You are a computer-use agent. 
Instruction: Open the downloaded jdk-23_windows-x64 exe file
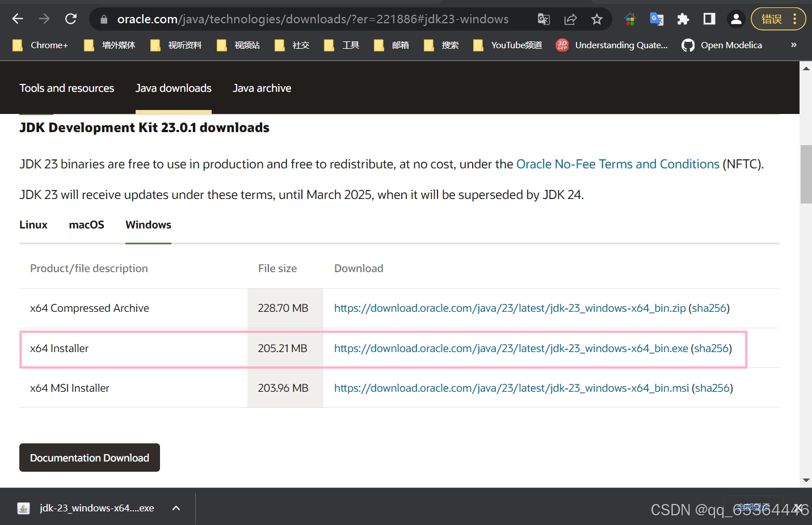(x=87, y=508)
